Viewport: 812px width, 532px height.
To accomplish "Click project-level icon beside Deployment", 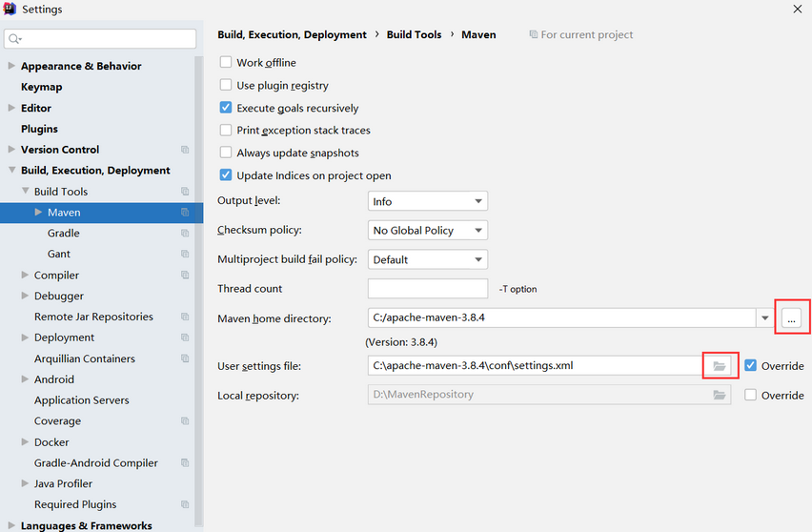I will click(185, 338).
